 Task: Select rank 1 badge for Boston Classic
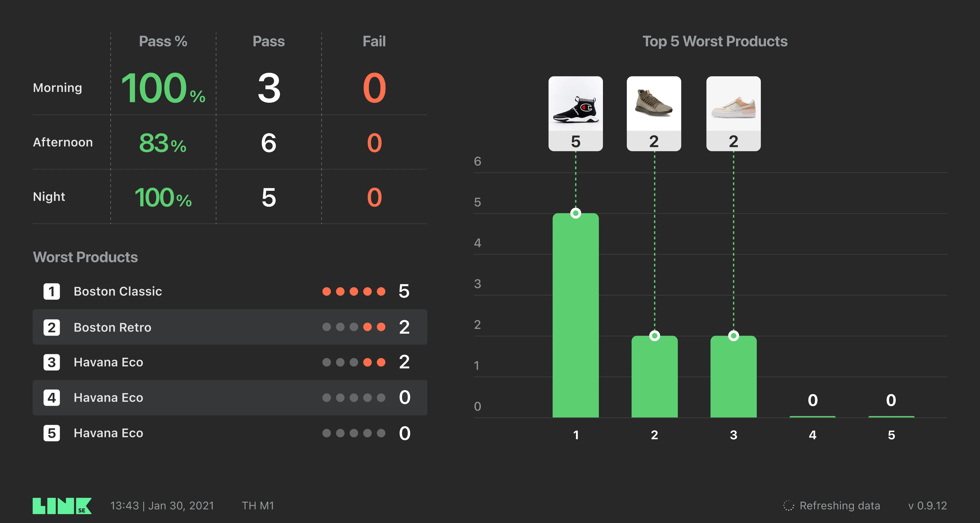pos(52,292)
